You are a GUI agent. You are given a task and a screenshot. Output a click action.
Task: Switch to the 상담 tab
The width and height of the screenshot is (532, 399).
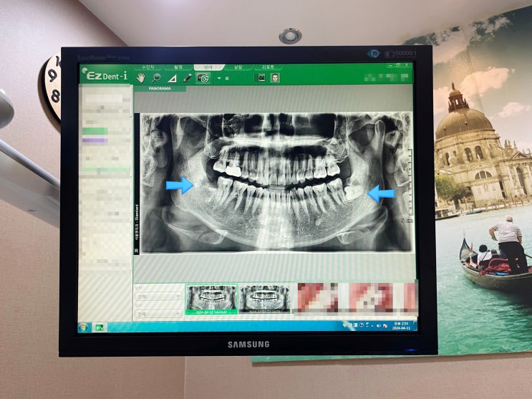pyautogui.click(x=238, y=67)
